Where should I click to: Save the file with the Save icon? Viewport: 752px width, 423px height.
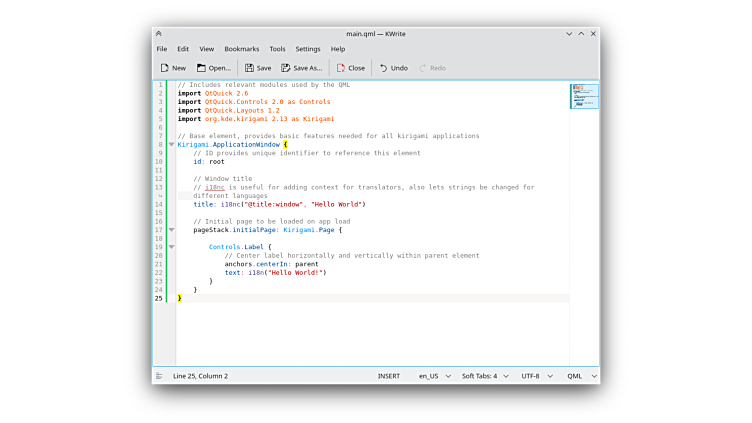[x=250, y=68]
